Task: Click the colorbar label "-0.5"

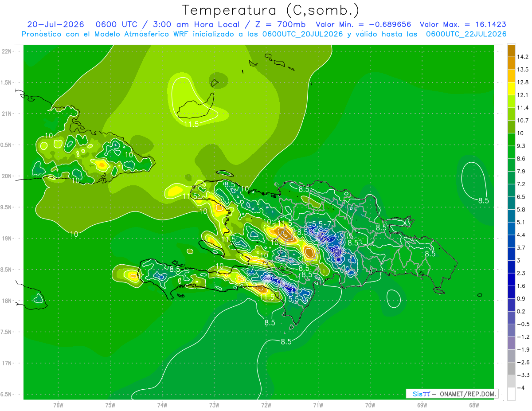Action: click(x=523, y=324)
